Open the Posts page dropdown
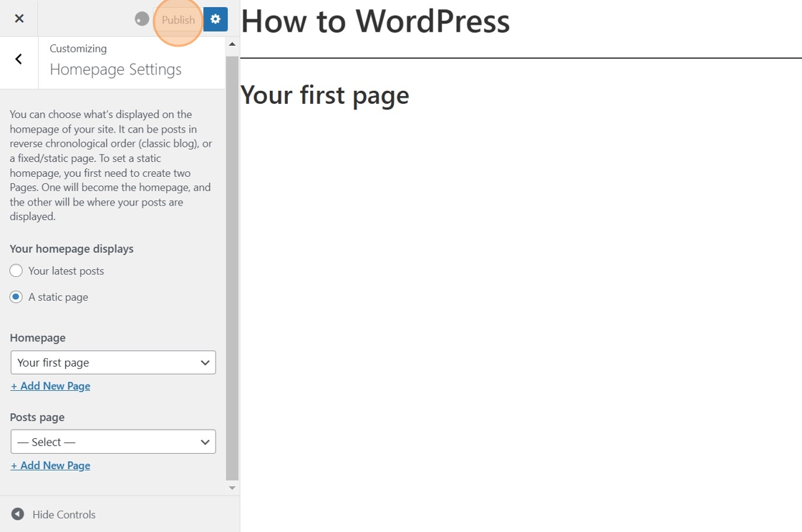802x532 pixels. pyautogui.click(x=113, y=442)
